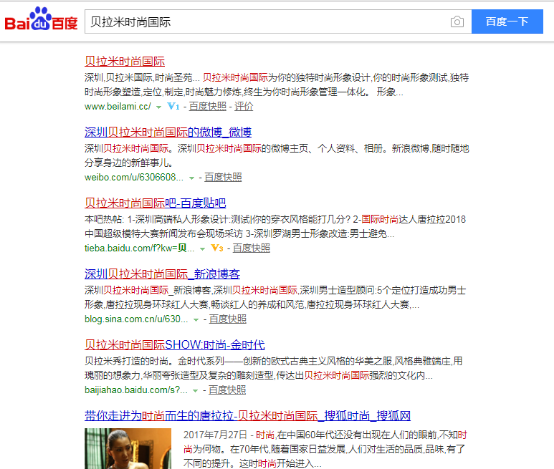554x469 pixels.
Task: Click the 百度一下 search button
Action: click(x=507, y=22)
